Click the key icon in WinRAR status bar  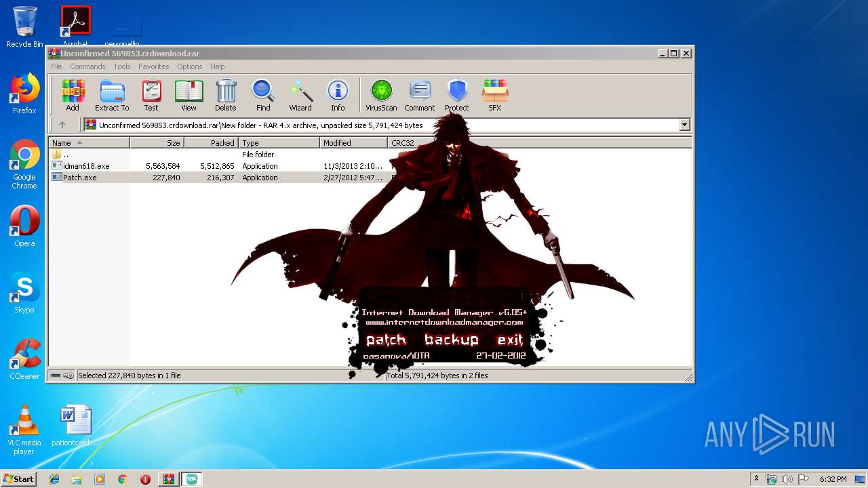pyautogui.click(x=68, y=375)
